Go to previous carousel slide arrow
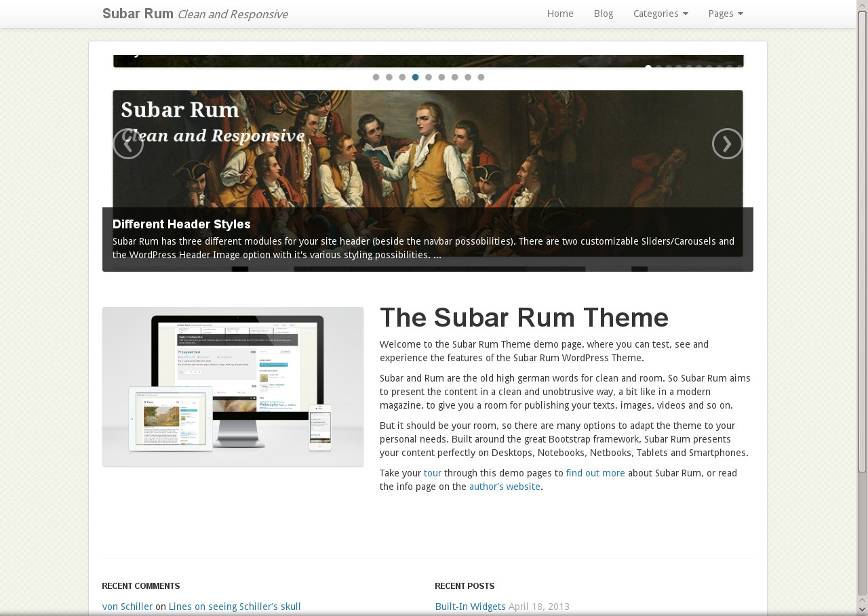 point(128,144)
